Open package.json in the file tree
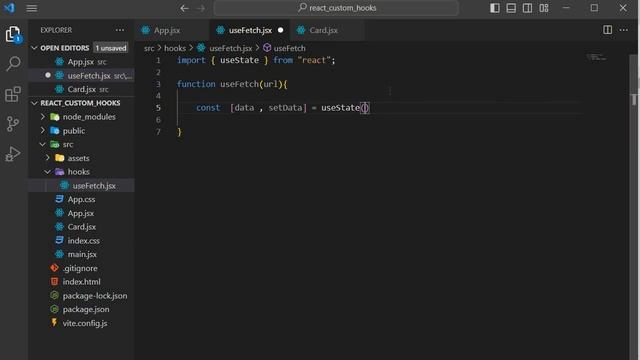This screenshot has width=640, height=360. 81,309
